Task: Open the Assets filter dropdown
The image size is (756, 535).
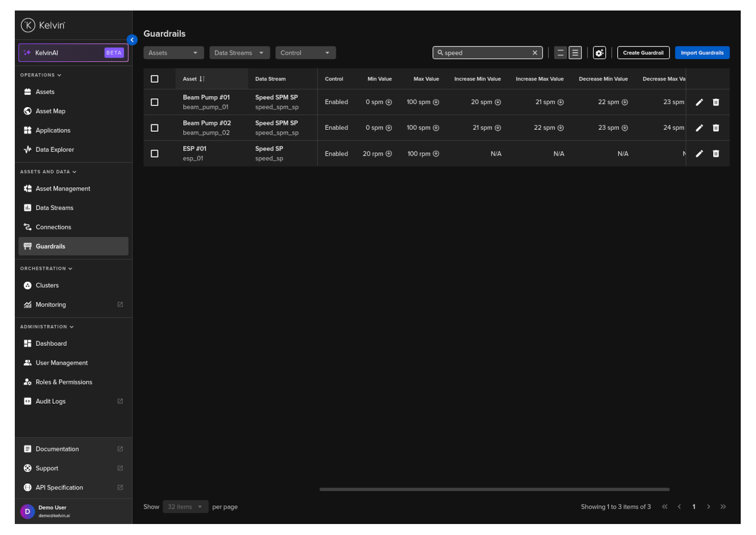Action: [173, 53]
